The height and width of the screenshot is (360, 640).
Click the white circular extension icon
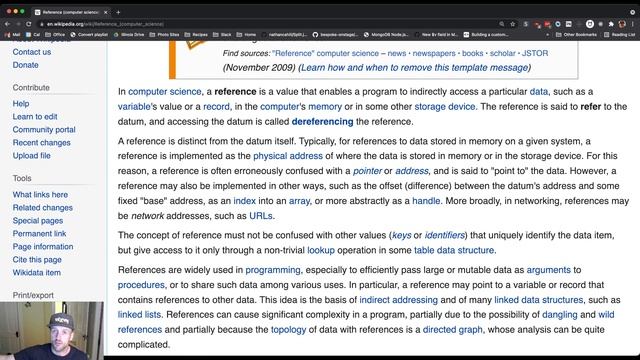tap(590, 24)
